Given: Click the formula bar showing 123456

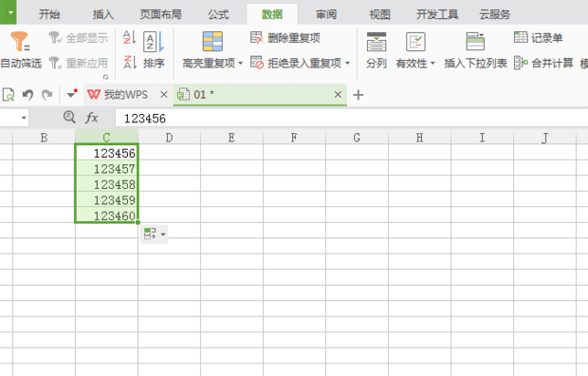Looking at the screenshot, I should click(x=351, y=119).
